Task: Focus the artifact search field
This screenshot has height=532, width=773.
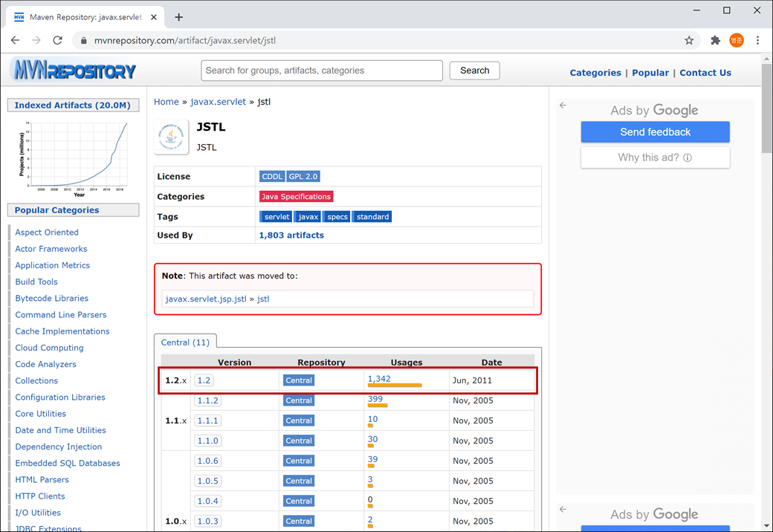Action: click(321, 71)
